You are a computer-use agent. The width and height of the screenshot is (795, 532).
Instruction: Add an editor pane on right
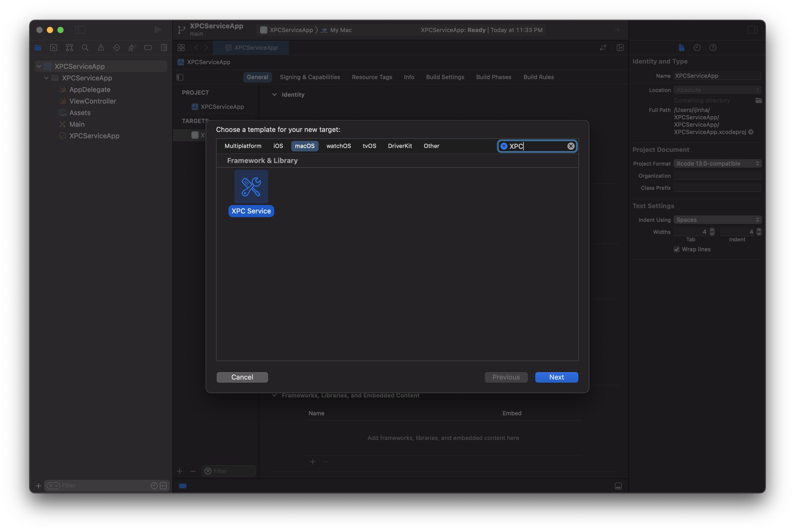coord(620,48)
